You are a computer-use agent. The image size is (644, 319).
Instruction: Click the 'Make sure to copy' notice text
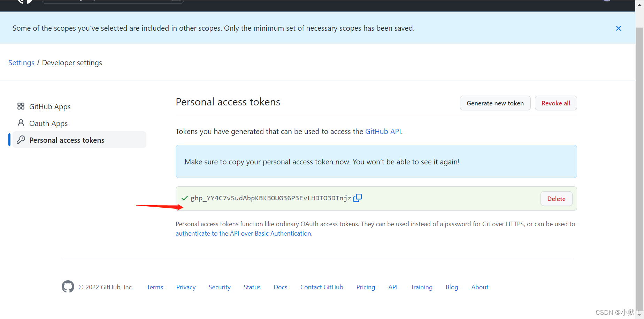point(322,162)
